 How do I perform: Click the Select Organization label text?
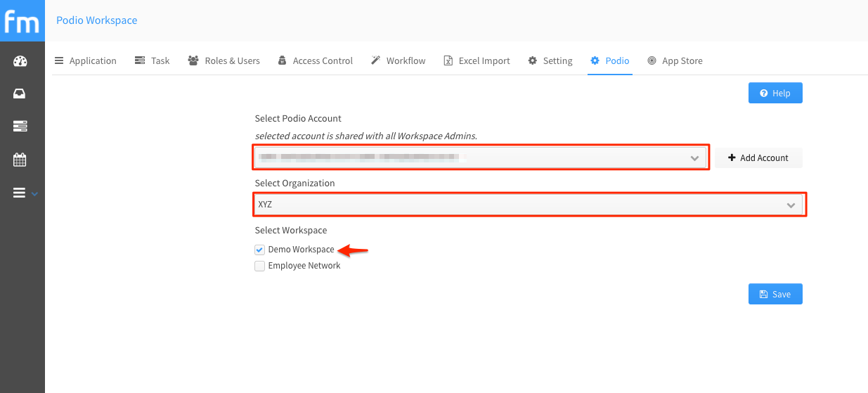click(294, 183)
